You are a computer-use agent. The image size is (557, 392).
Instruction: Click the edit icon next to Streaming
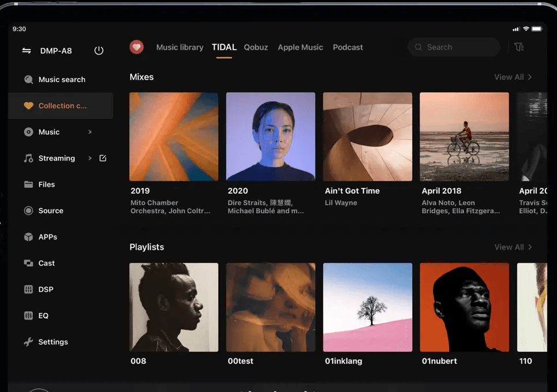point(103,158)
